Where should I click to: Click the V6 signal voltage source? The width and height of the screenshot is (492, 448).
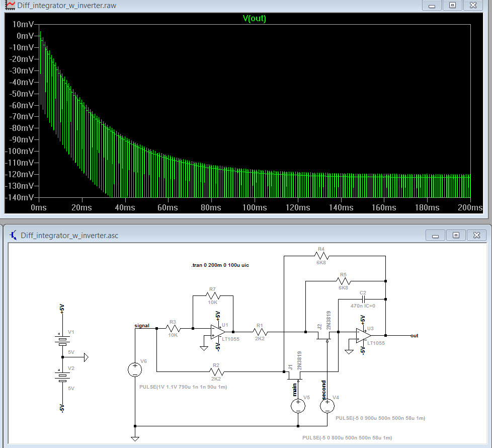pyautogui.click(x=135, y=370)
